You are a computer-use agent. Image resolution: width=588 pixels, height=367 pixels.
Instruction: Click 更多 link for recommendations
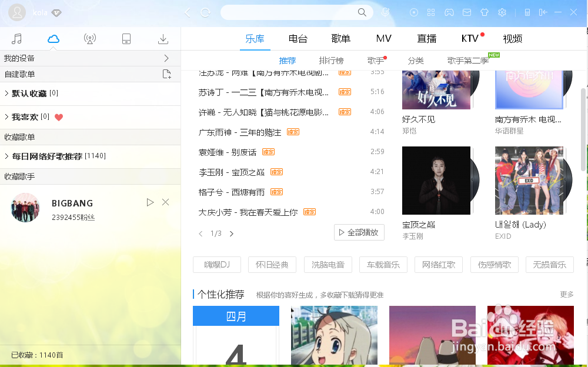(567, 295)
